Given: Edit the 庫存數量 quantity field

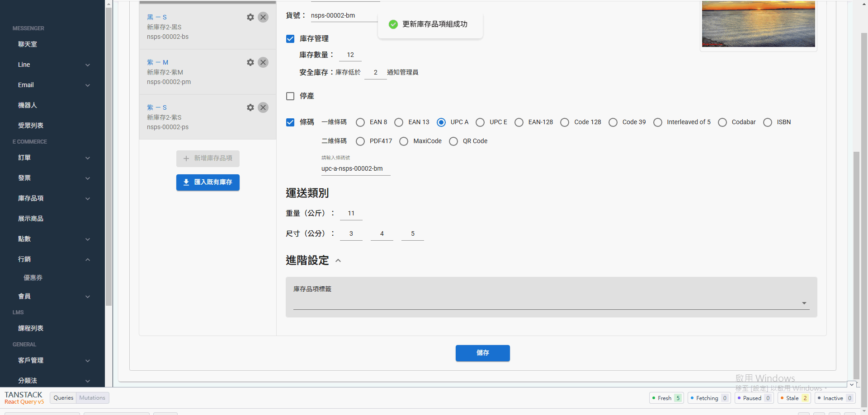Looking at the screenshot, I should coord(350,55).
